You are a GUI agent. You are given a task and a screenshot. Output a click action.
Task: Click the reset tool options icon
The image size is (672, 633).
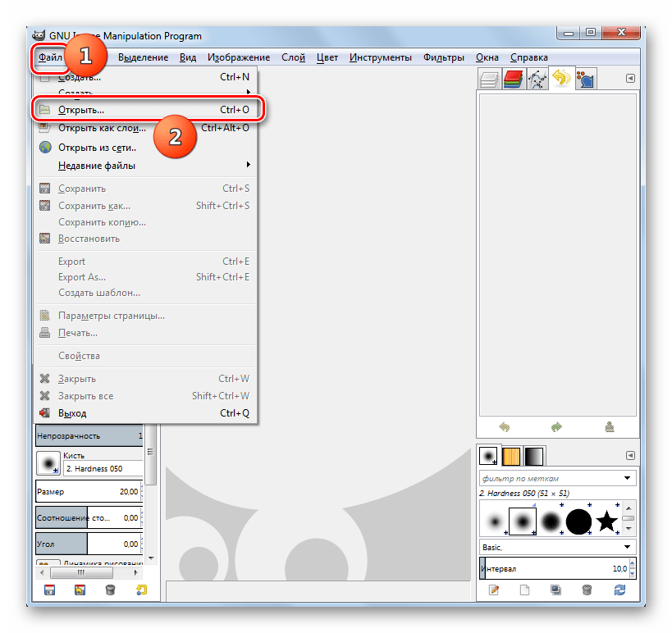point(141,590)
